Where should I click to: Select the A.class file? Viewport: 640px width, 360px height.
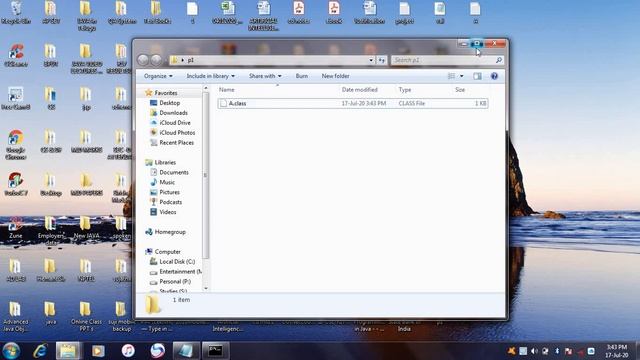pyautogui.click(x=353, y=103)
